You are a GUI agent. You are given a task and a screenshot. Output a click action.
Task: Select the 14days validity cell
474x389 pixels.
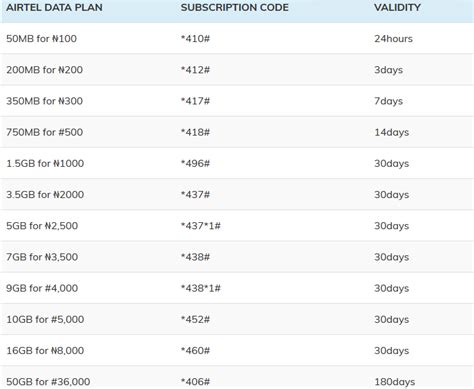coord(391,132)
